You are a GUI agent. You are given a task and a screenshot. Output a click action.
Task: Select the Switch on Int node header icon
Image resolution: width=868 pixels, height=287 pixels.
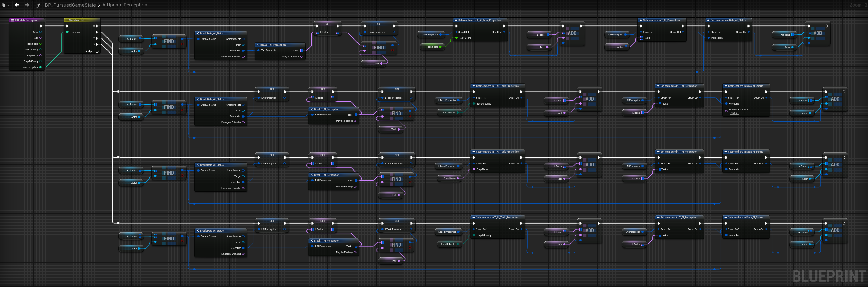coord(67,20)
